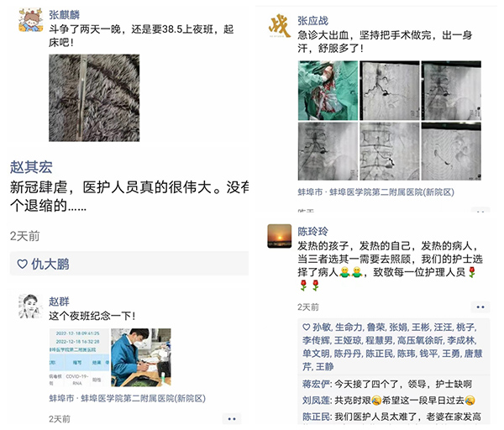Open 张麒麟's cartoon avatar
The height and width of the screenshot is (430, 504).
click(x=30, y=20)
